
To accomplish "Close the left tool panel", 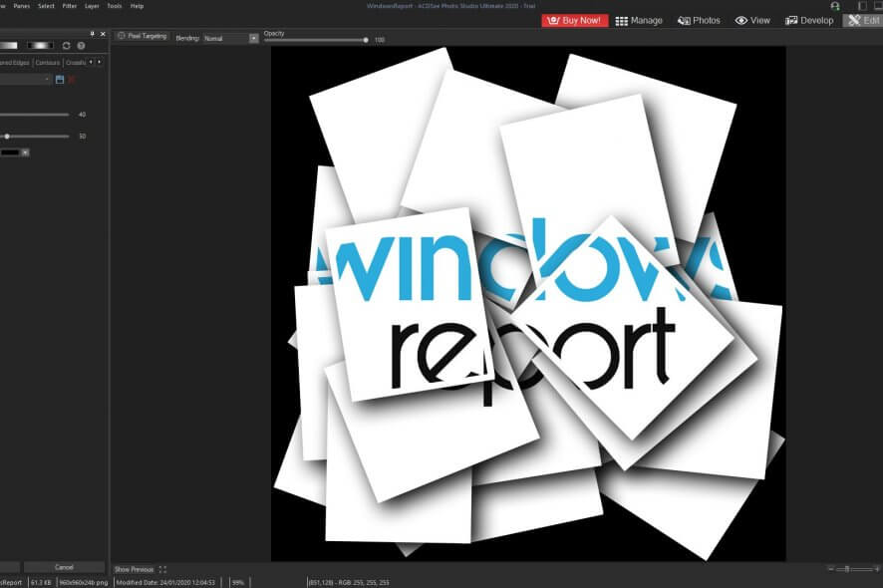I will [x=103, y=34].
